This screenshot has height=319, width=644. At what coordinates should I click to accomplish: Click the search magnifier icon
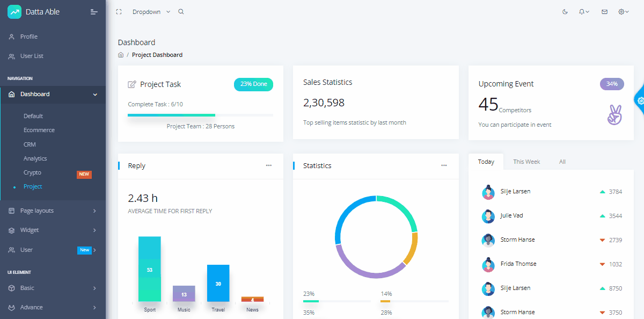181,12
